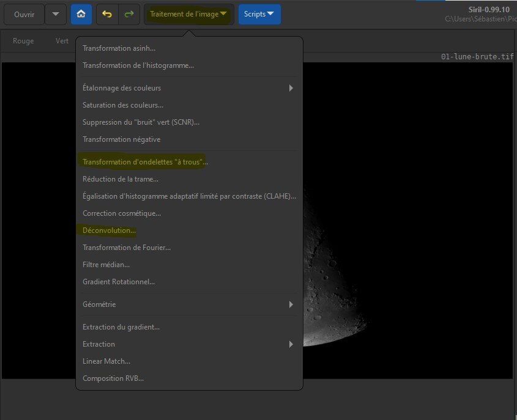This screenshot has width=517, height=420.
Task: Redo with the green forward arrow
Action: [x=129, y=14]
